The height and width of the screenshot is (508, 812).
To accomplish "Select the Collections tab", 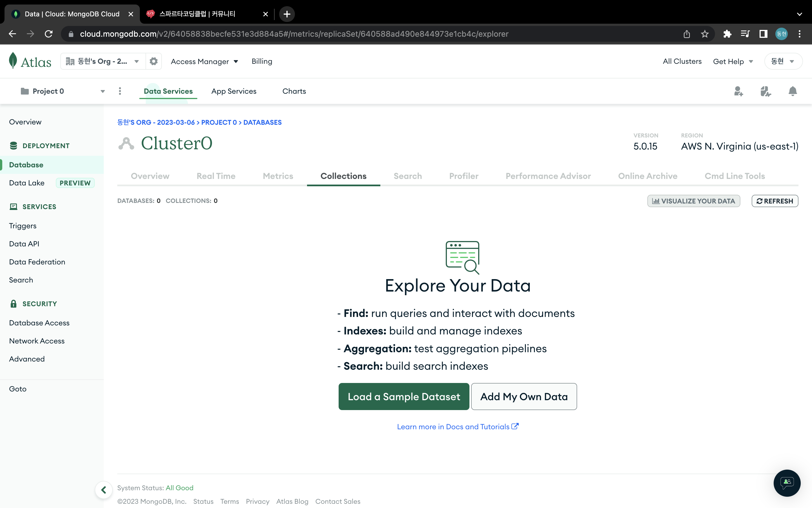I will [343, 176].
